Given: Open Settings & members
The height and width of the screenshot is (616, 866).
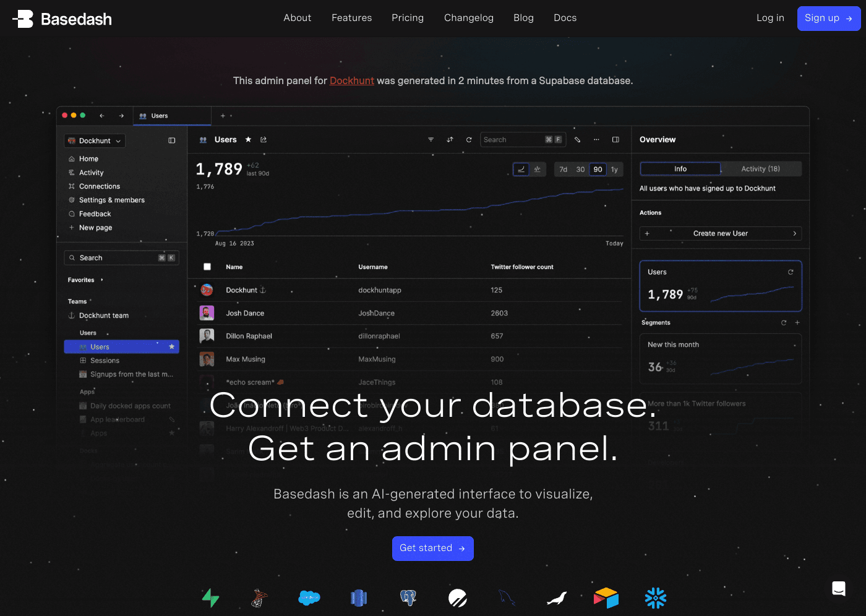Looking at the screenshot, I should [111, 200].
